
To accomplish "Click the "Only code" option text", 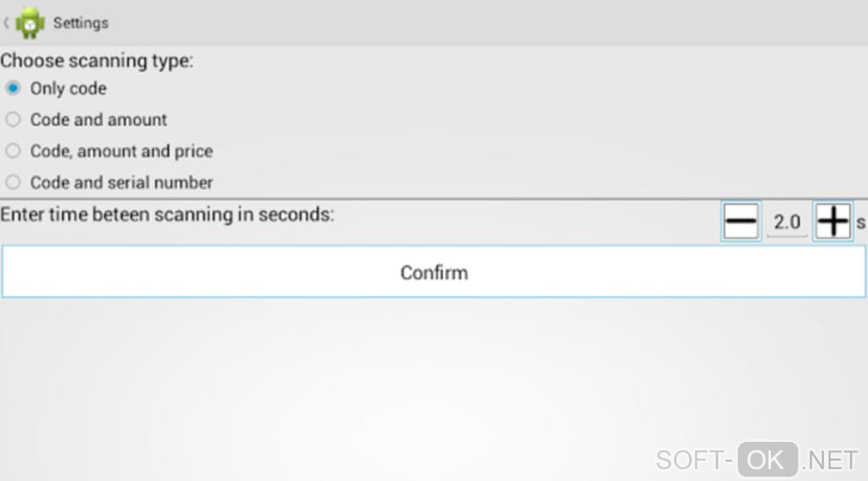I will click(68, 89).
